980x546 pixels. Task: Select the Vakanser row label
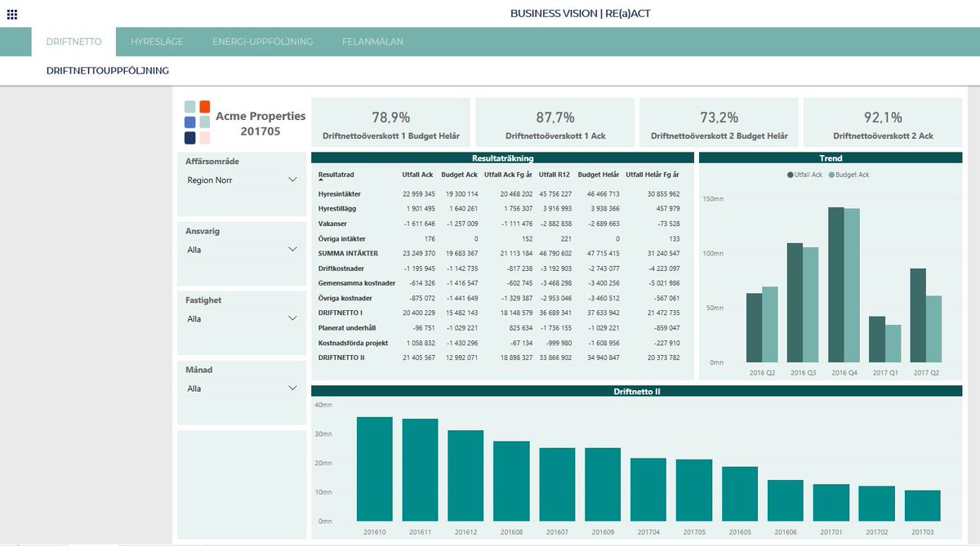click(333, 224)
